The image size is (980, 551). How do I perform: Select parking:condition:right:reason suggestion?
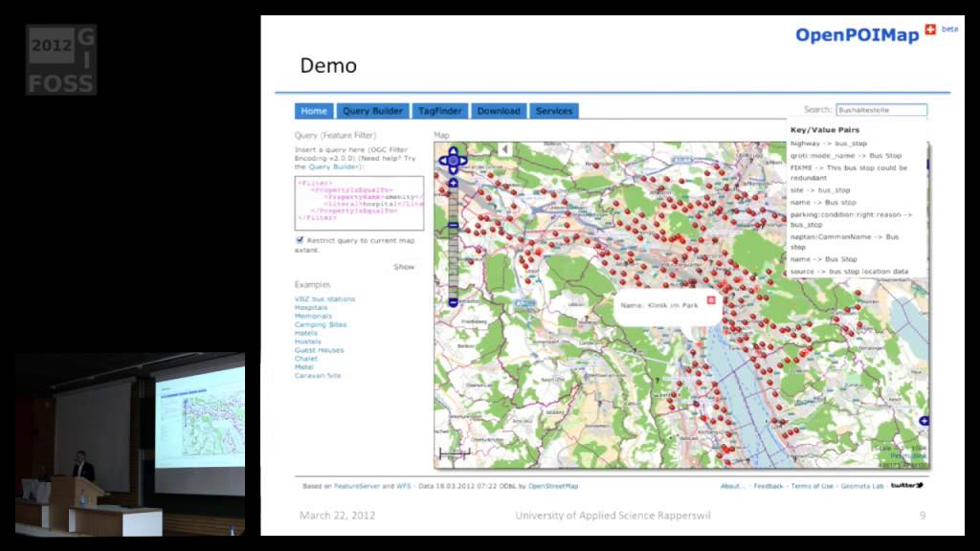point(851,219)
